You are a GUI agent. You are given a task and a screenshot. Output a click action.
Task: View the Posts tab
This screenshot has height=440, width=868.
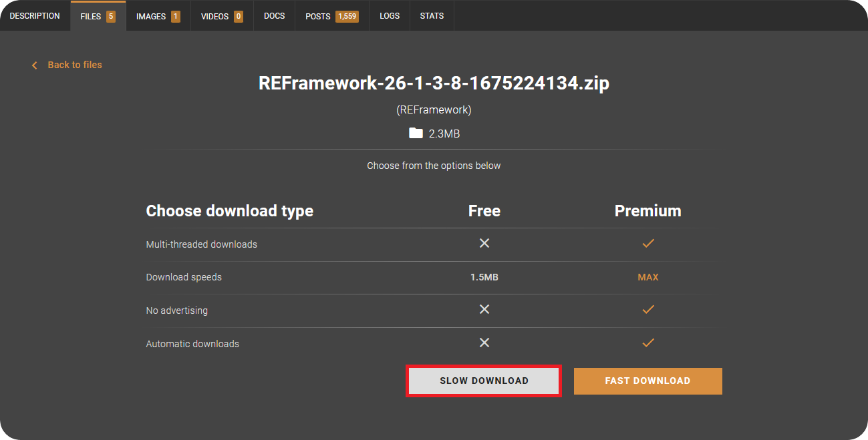click(x=332, y=16)
